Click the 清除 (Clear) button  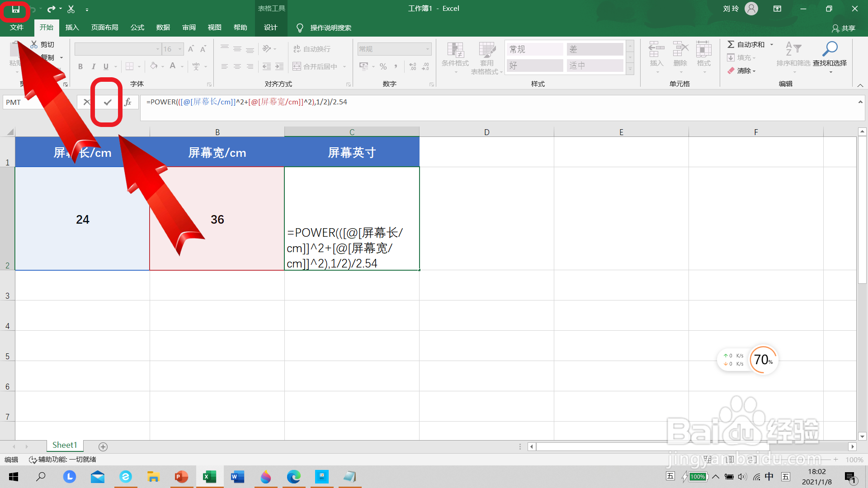coord(742,71)
